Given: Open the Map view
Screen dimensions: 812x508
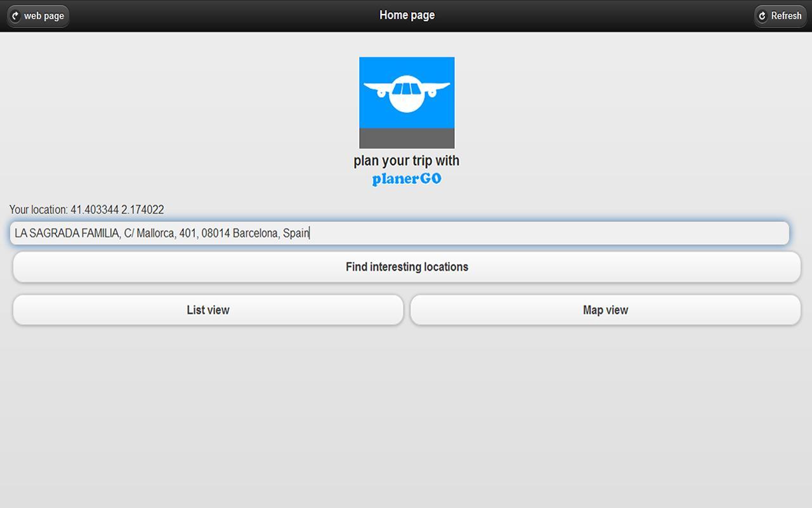Looking at the screenshot, I should coord(605,310).
